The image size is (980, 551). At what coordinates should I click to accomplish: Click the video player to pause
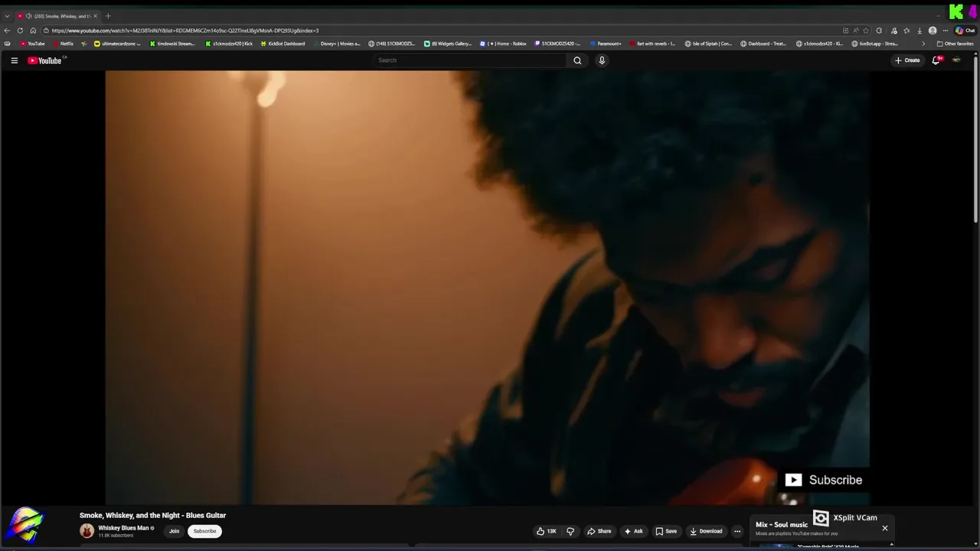487,287
